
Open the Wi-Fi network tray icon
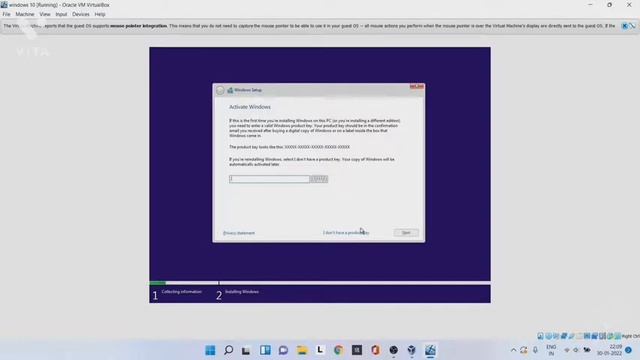[567, 350]
